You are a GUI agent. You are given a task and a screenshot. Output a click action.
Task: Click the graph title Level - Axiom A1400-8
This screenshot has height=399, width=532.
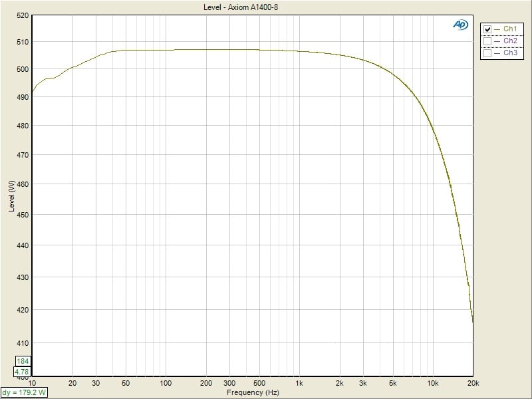coord(239,7)
